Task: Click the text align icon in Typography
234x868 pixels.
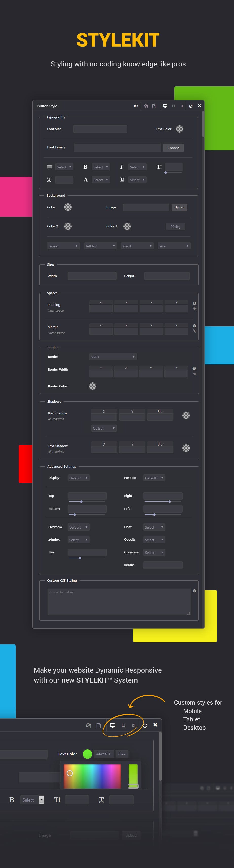Action: pos(49,167)
